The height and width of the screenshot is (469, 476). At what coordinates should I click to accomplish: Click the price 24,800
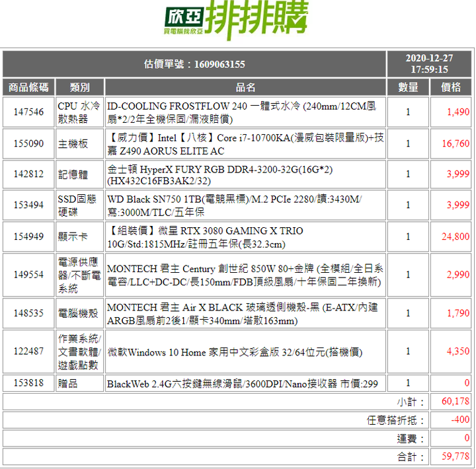[x=456, y=236]
